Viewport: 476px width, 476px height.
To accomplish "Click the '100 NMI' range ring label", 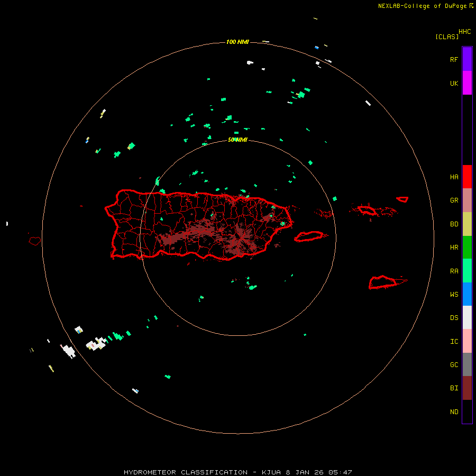I will [x=237, y=42].
